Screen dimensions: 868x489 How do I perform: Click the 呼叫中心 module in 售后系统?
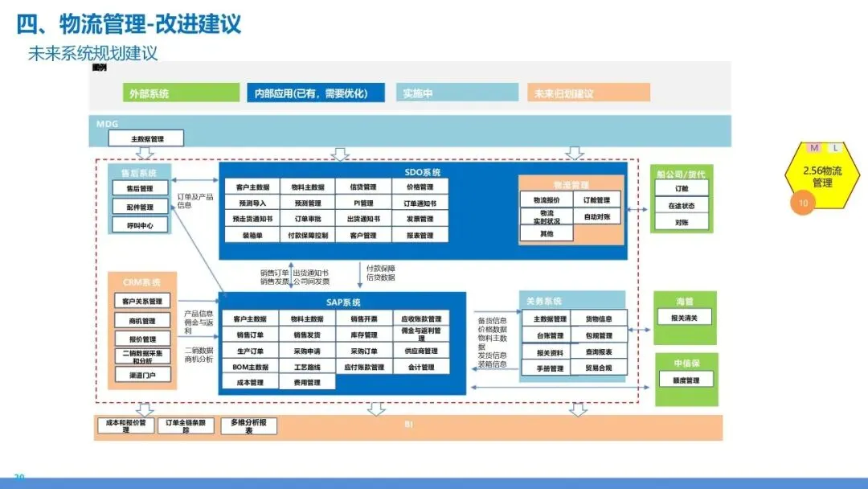[x=138, y=224]
